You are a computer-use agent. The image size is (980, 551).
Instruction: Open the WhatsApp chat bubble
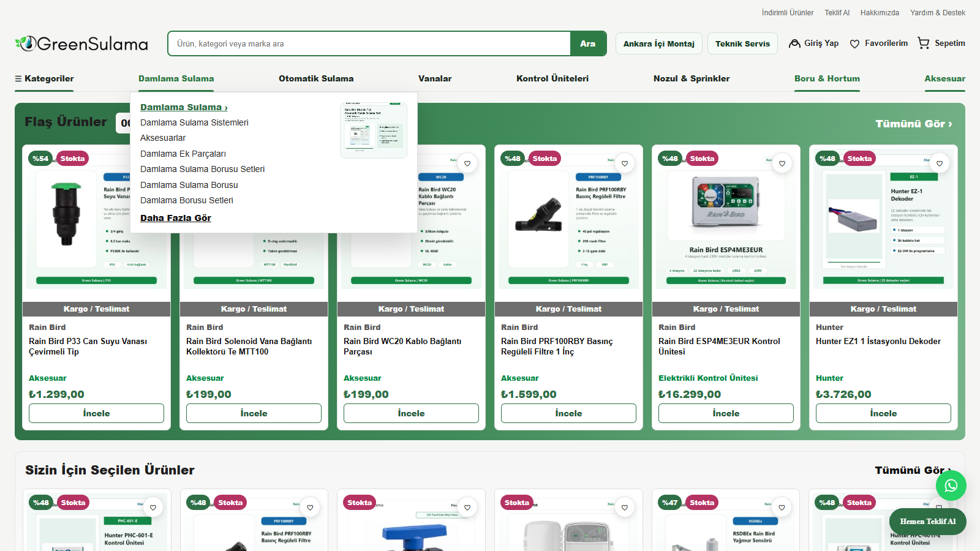coord(951,485)
